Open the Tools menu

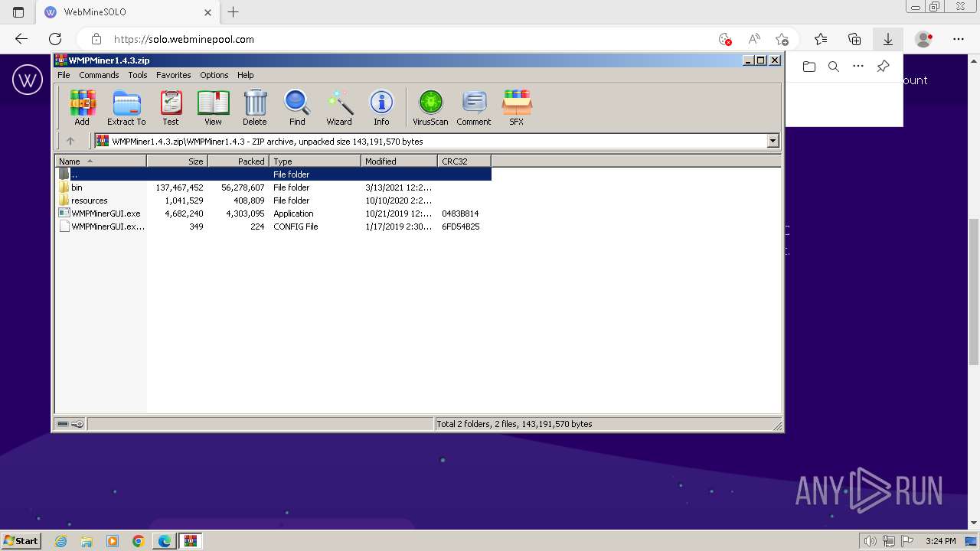138,75
